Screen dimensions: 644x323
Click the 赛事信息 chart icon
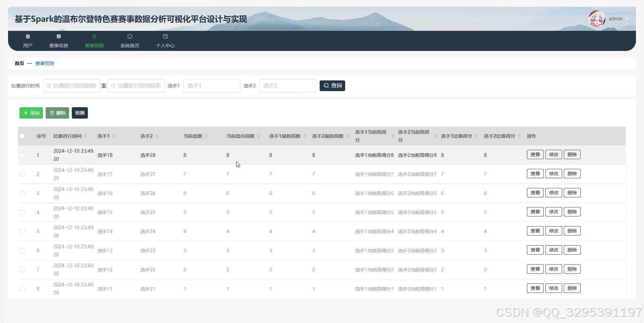pos(59,37)
